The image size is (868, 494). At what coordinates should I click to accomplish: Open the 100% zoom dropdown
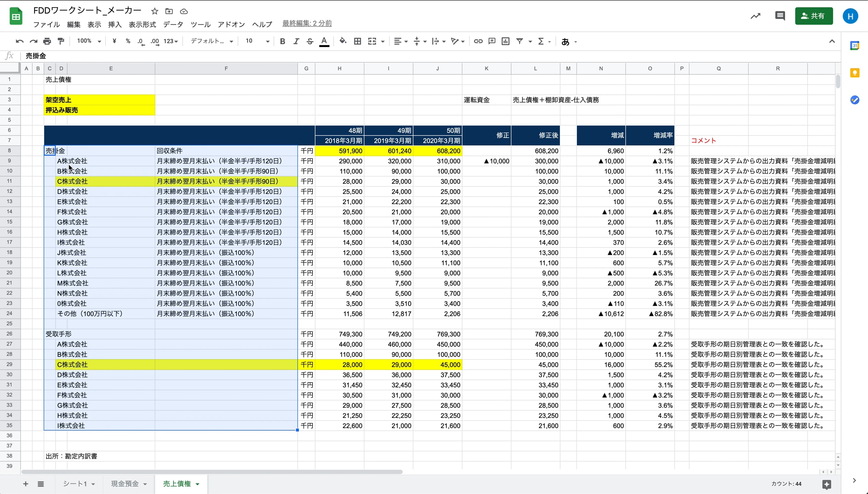point(89,41)
